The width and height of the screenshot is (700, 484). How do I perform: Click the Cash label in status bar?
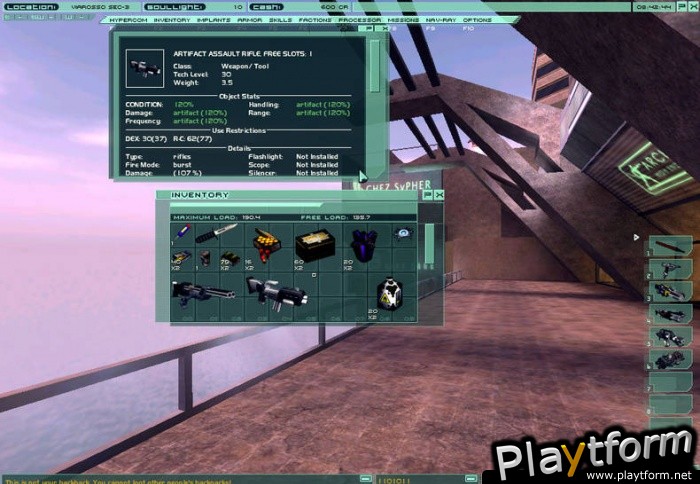pos(267,7)
